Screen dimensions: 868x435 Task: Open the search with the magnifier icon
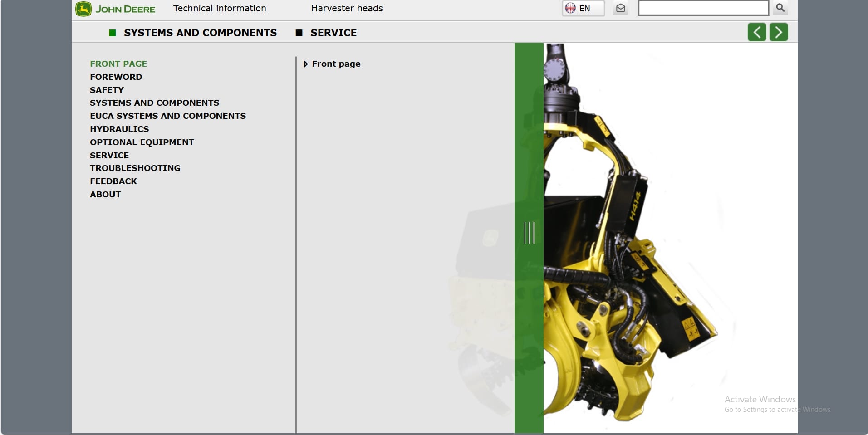coord(780,8)
